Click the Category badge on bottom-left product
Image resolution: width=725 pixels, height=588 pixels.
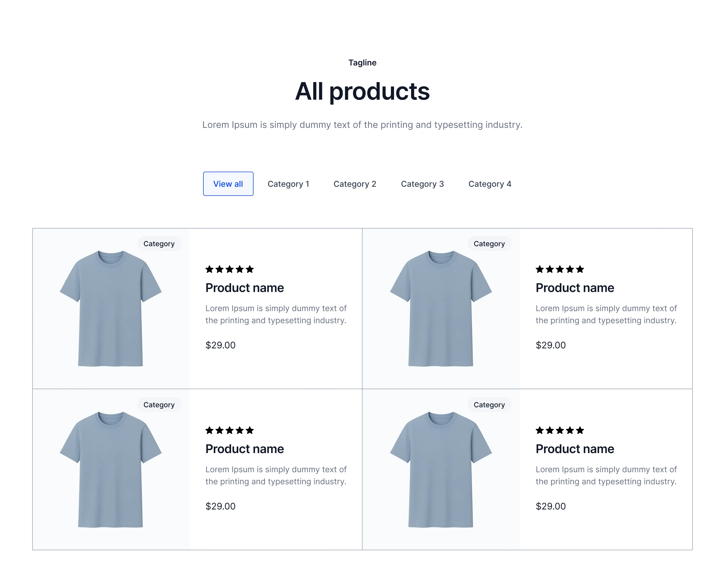[x=159, y=405]
